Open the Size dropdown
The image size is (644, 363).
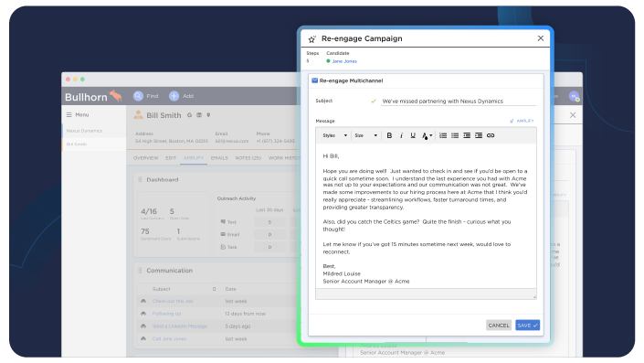pos(365,135)
